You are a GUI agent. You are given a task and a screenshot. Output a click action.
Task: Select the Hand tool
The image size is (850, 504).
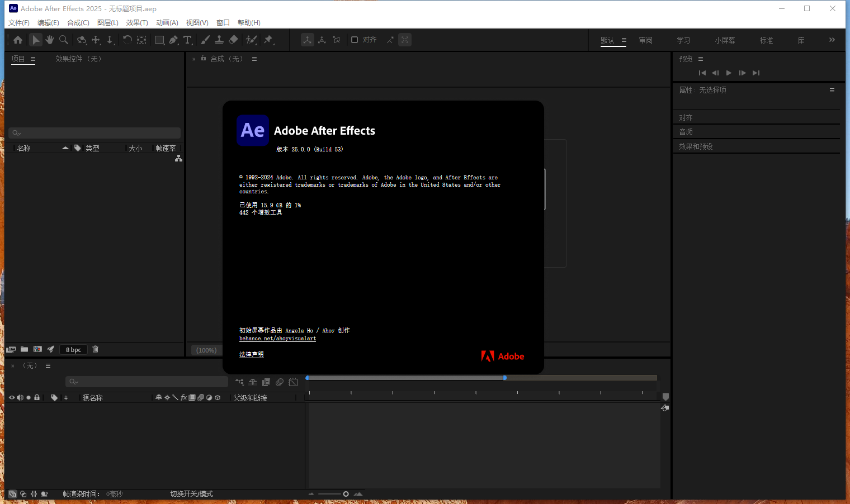50,40
